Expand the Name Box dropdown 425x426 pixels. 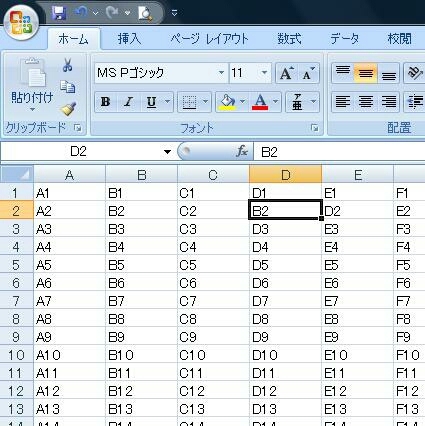pyautogui.click(x=167, y=152)
